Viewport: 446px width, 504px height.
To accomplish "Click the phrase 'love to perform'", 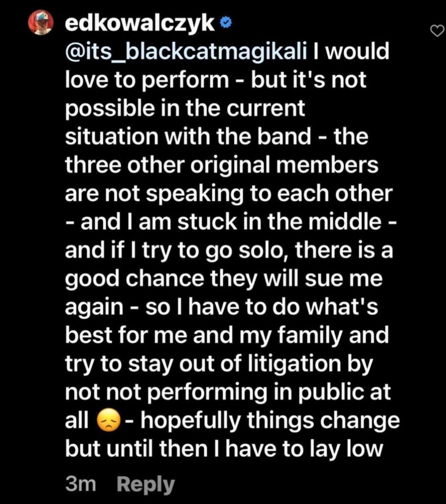I will click(151, 80).
